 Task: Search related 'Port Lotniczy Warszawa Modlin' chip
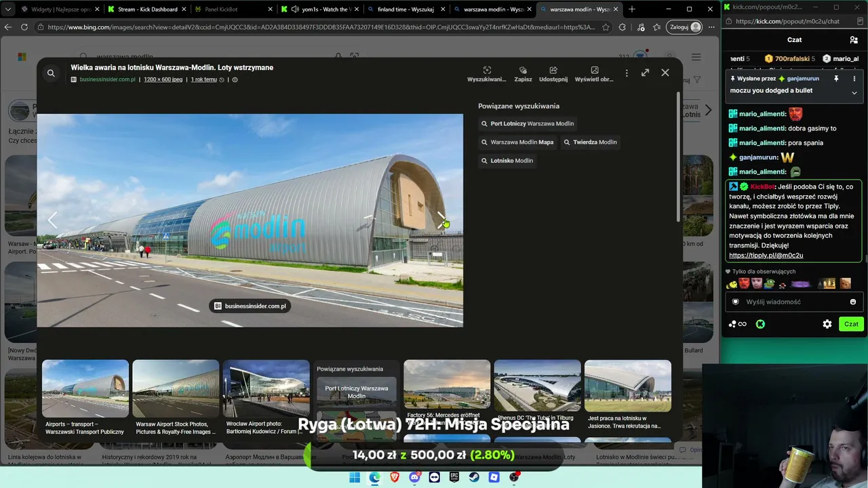click(528, 124)
